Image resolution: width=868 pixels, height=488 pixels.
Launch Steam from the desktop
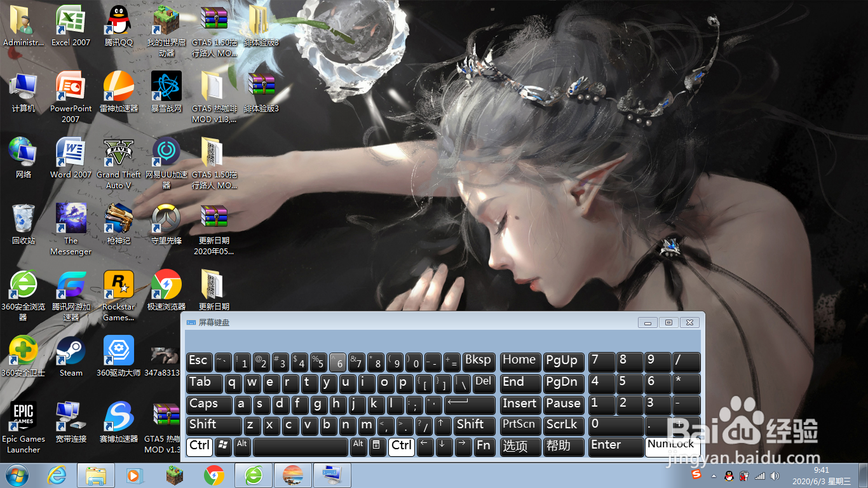pos(71,356)
